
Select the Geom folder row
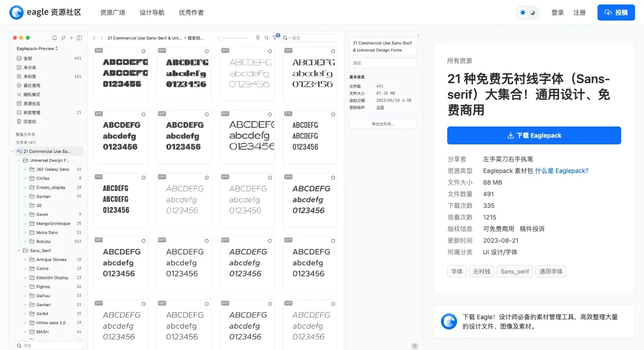[53, 215]
